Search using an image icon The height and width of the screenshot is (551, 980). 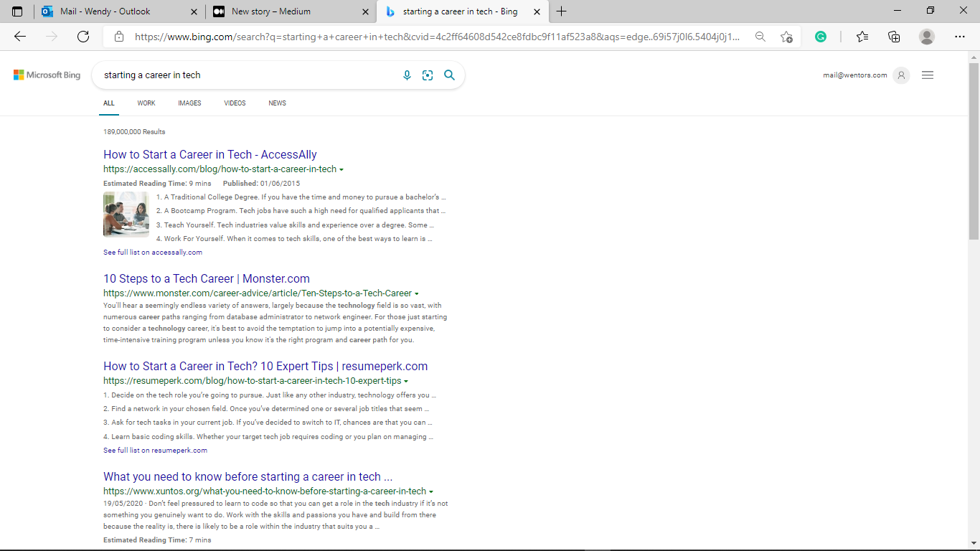(428, 75)
